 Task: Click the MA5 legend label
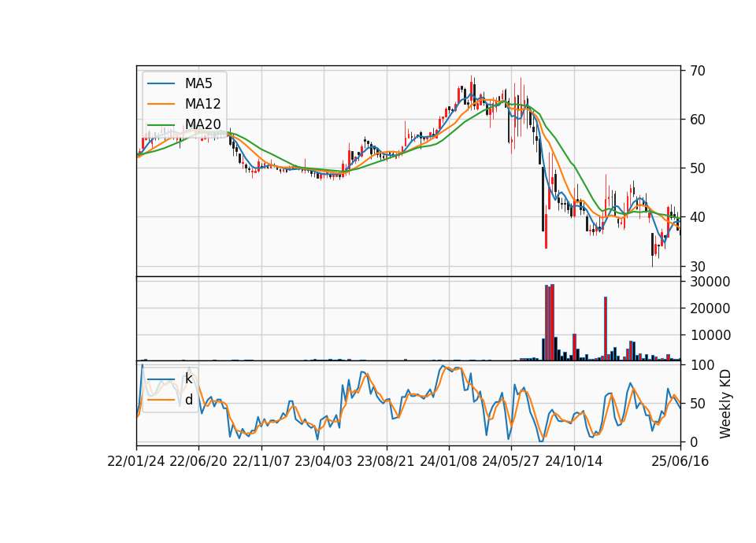pyautogui.click(x=198, y=83)
